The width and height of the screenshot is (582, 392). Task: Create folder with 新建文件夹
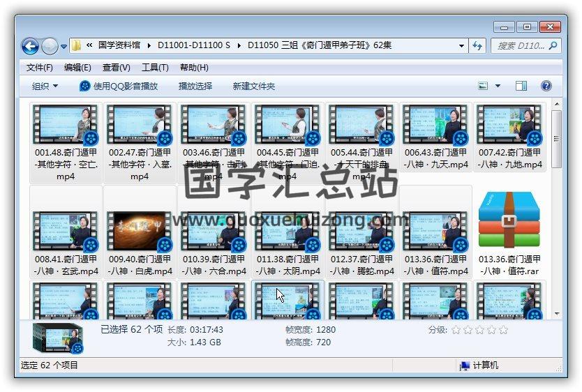point(254,86)
